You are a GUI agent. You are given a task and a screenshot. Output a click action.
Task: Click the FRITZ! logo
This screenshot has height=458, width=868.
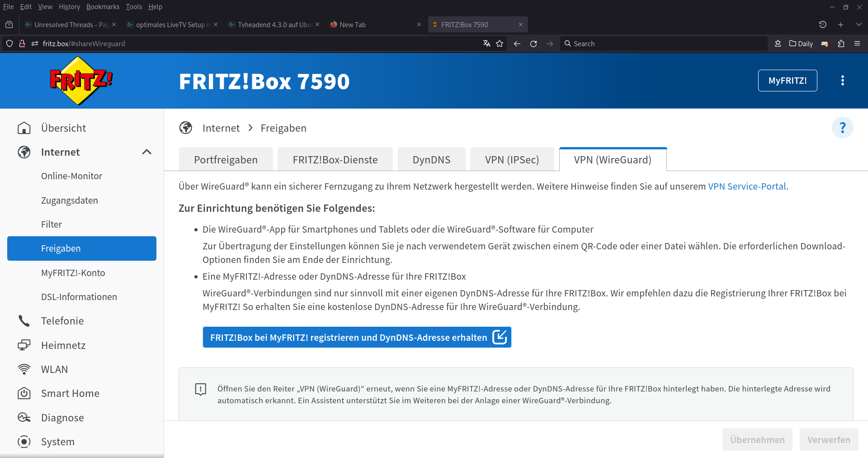[81, 81]
